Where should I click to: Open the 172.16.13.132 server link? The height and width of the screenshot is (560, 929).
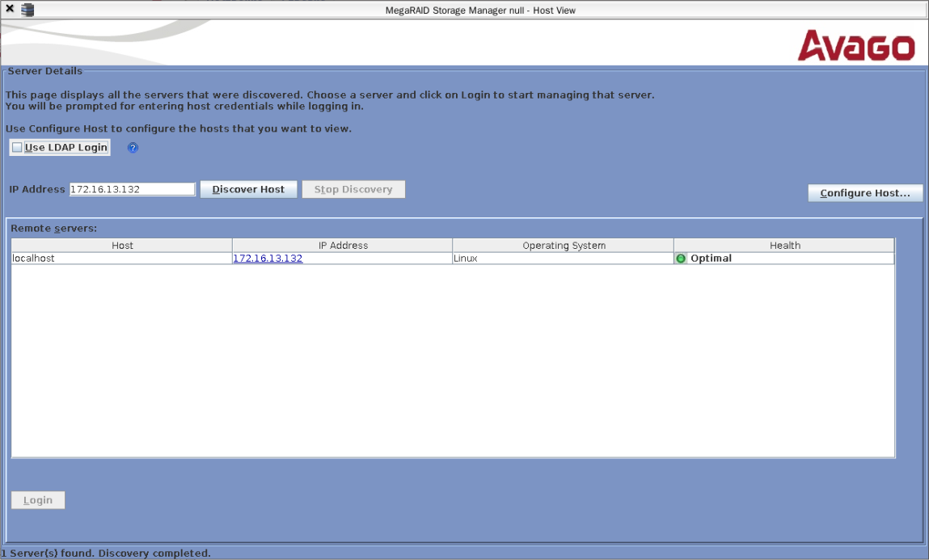268,259
